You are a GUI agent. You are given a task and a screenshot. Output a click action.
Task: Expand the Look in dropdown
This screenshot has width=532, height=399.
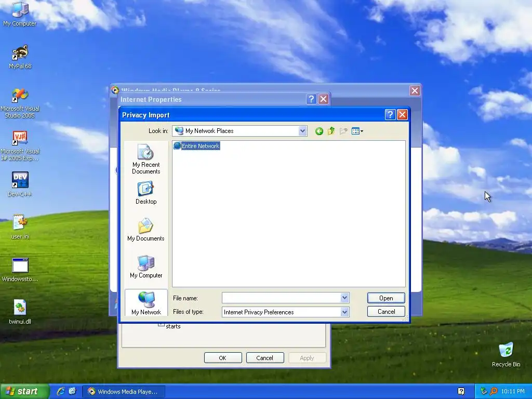[302, 131]
